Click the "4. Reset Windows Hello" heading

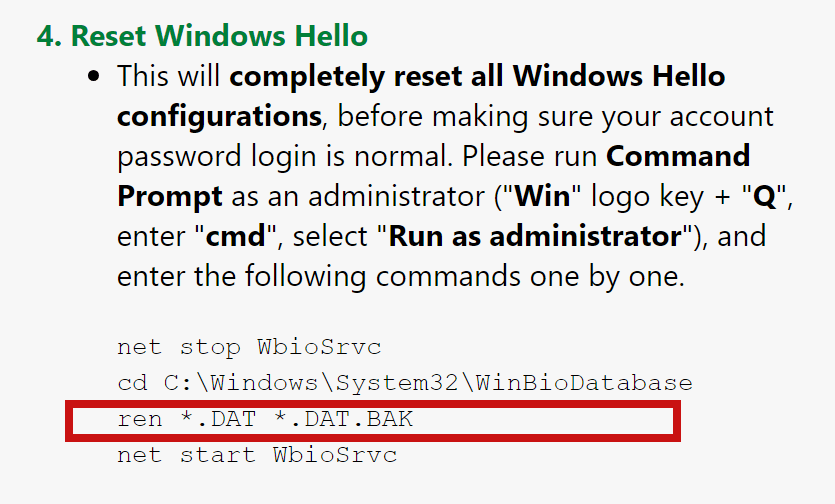coord(202,36)
